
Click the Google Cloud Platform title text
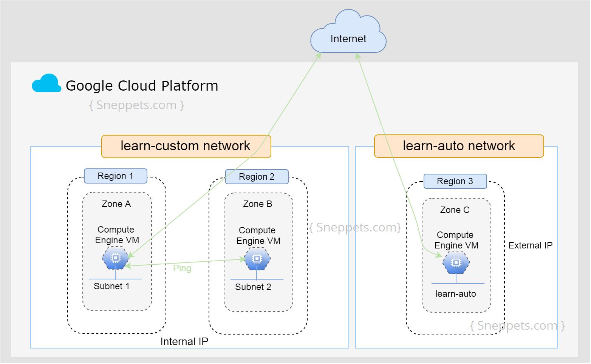pos(142,86)
